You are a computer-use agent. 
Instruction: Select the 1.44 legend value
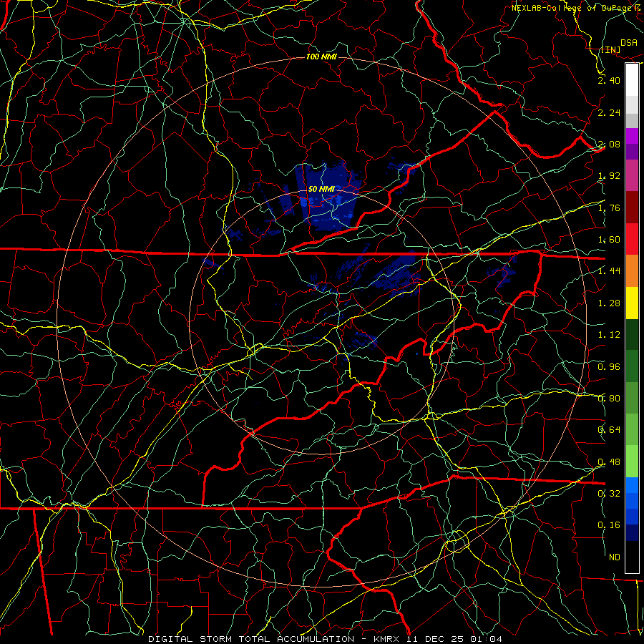pyautogui.click(x=609, y=271)
